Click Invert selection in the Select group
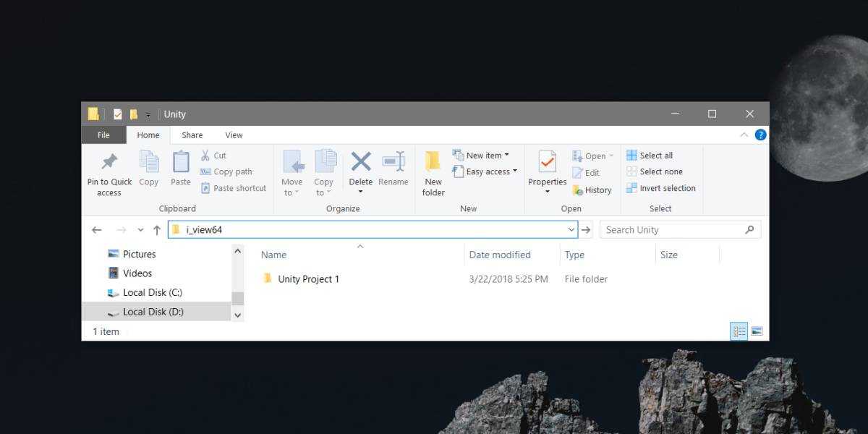 pos(660,188)
